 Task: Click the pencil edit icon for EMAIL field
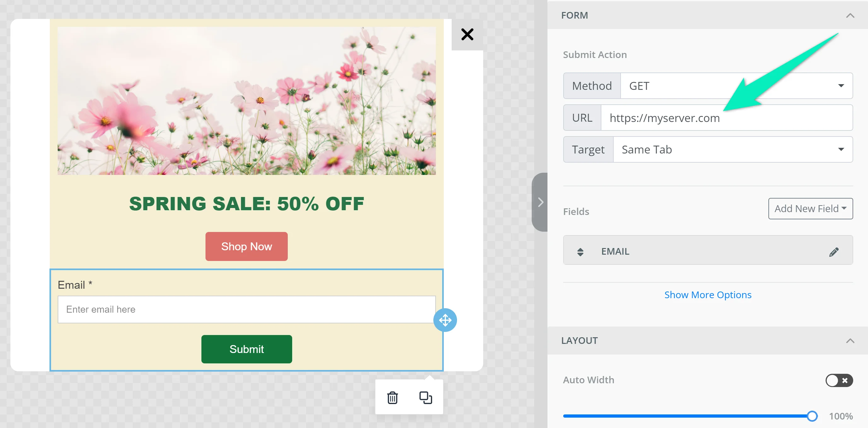coord(834,252)
